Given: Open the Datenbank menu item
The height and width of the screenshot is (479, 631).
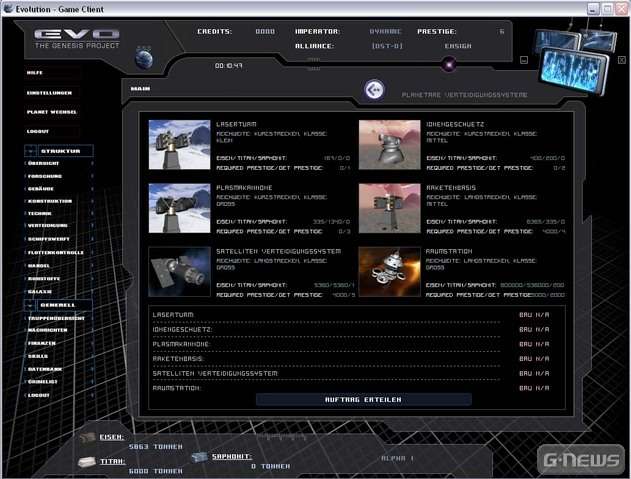Looking at the screenshot, I should 45,369.
